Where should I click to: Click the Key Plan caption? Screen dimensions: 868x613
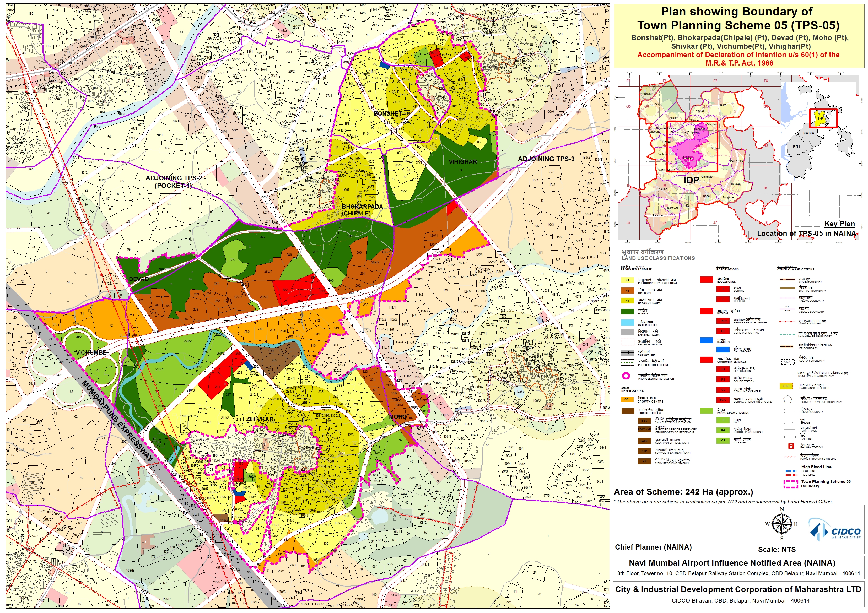[x=840, y=224]
